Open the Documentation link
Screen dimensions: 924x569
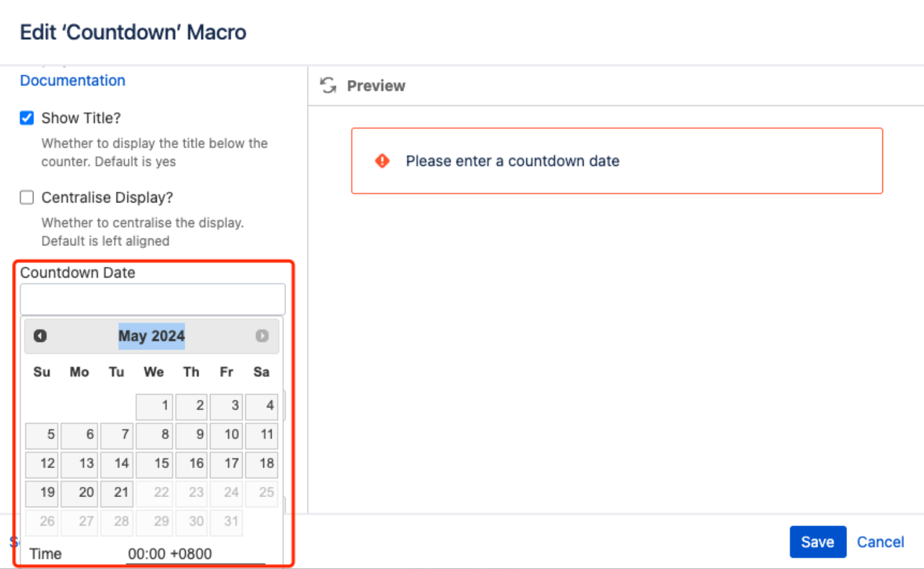(x=72, y=81)
